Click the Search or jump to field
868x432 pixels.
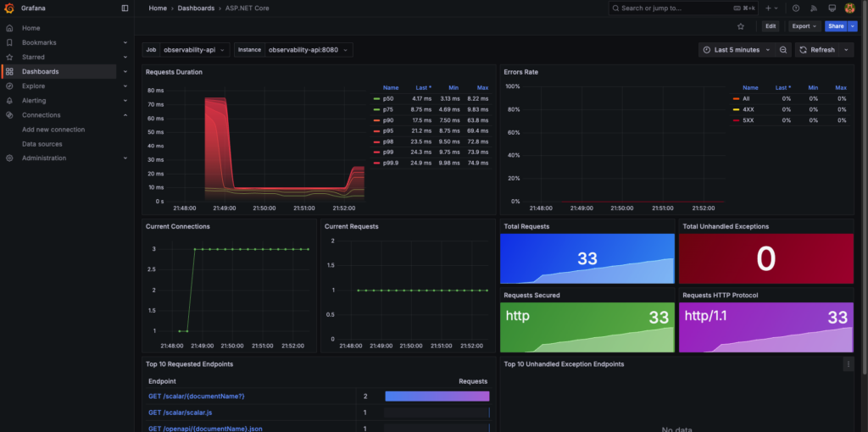(x=683, y=8)
